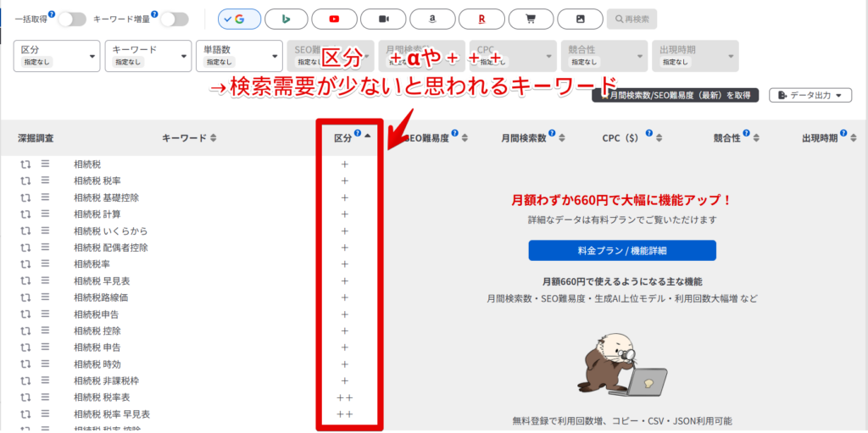Select the video camera search source icon

pyautogui.click(x=384, y=19)
